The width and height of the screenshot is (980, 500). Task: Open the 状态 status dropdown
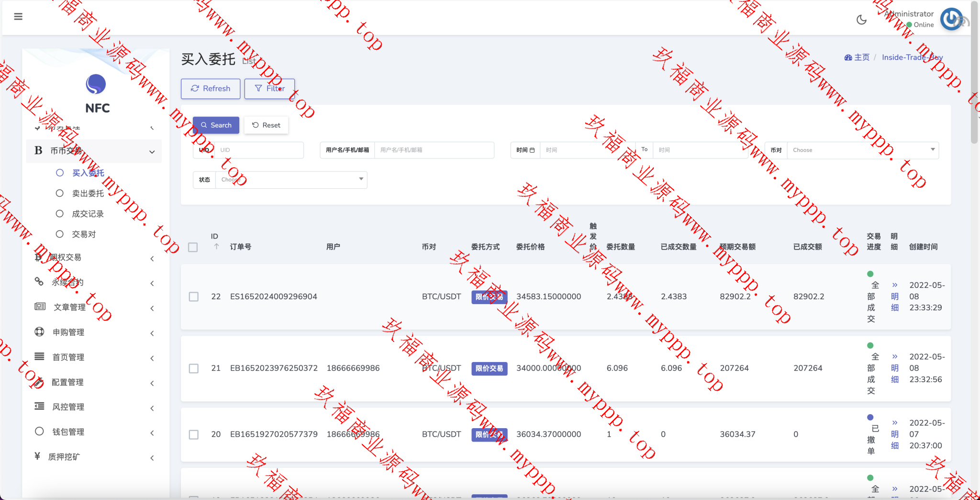click(x=291, y=180)
